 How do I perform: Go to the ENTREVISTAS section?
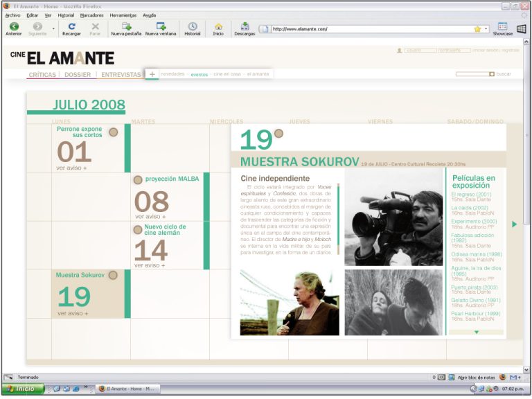click(x=121, y=75)
